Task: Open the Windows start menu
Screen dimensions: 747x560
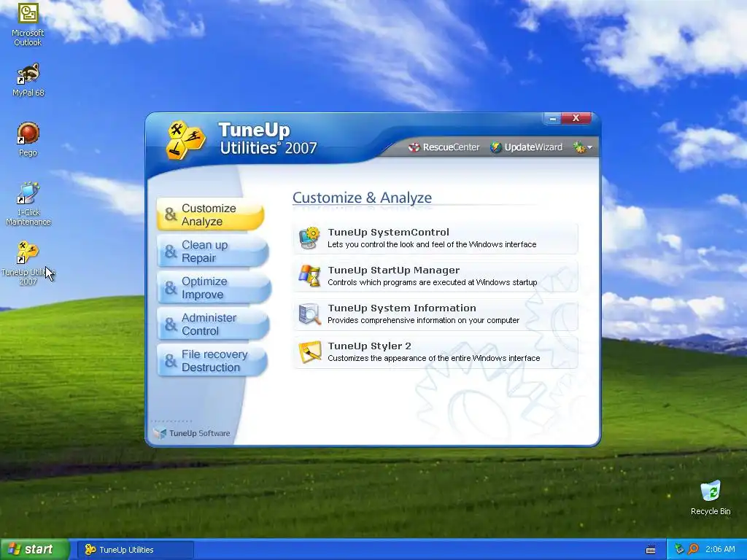Action: pos(35,550)
